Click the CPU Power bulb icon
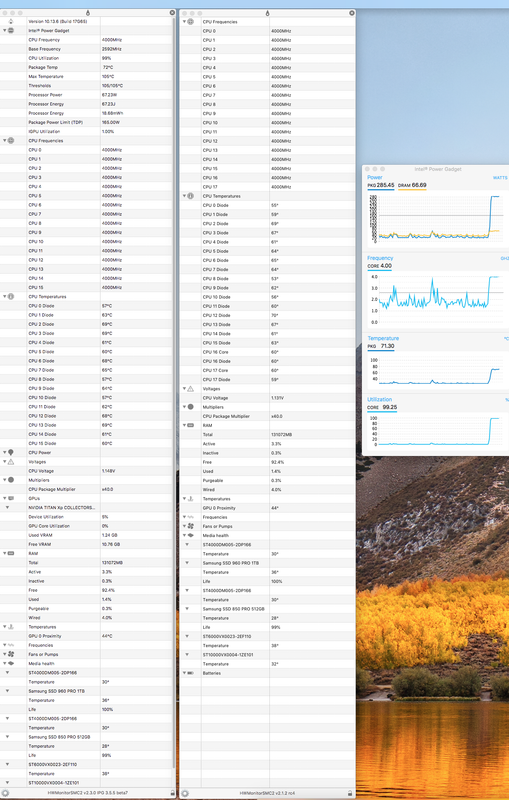This screenshot has width=509, height=800. (x=11, y=453)
